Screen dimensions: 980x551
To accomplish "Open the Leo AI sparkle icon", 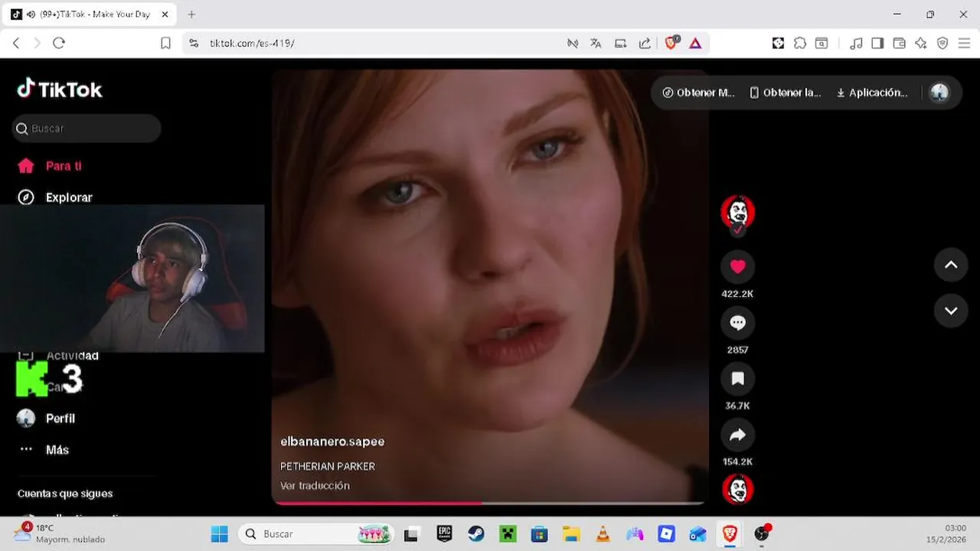I will 921,44.
